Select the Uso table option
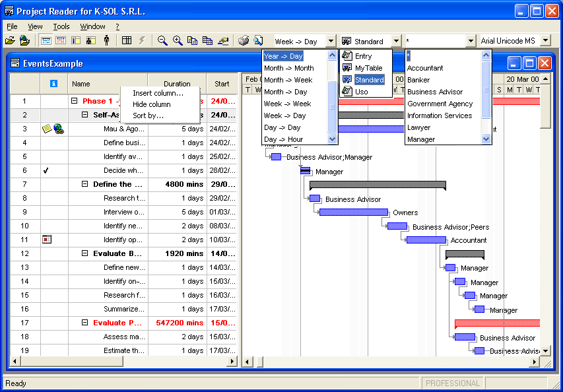This screenshot has width=563, height=392. coord(361,92)
